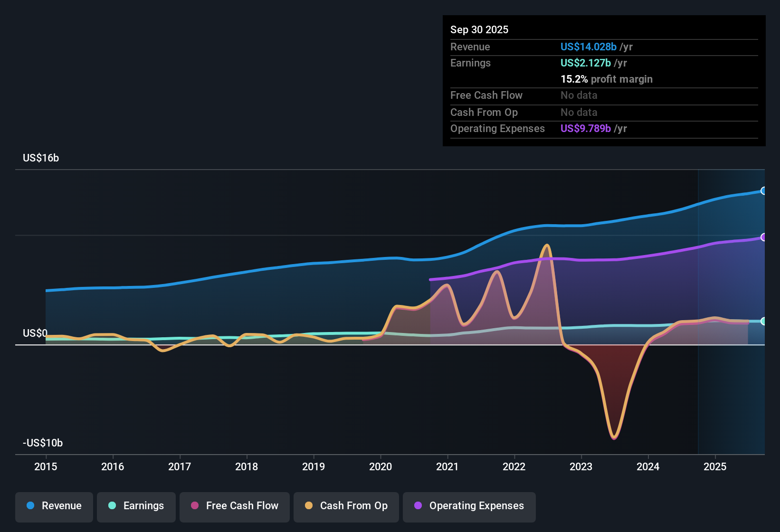This screenshot has height=532, width=780.
Task: Click the pink Free Cash Flow legend dot
Action: pyautogui.click(x=194, y=506)
